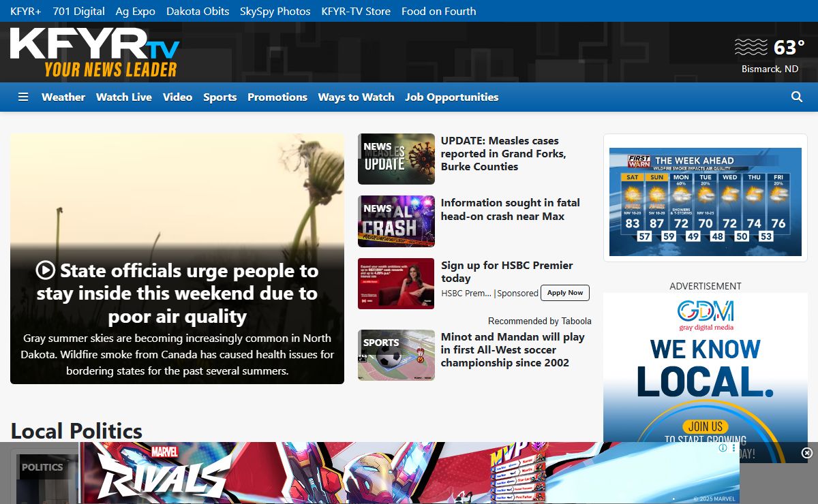Open The Week Ahead forecast graphic
This screenshot has height=504, width=818.
coord(706,202)
